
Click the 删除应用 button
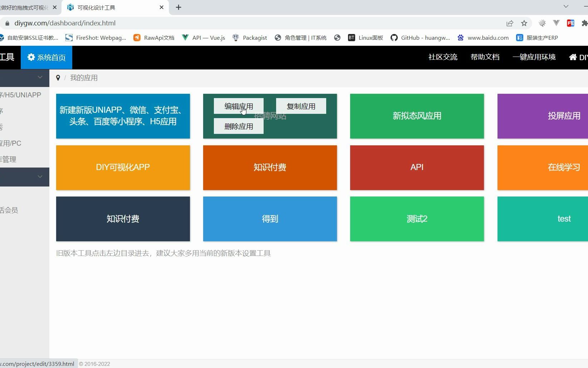pyautogui.click(x=239, y=126)
